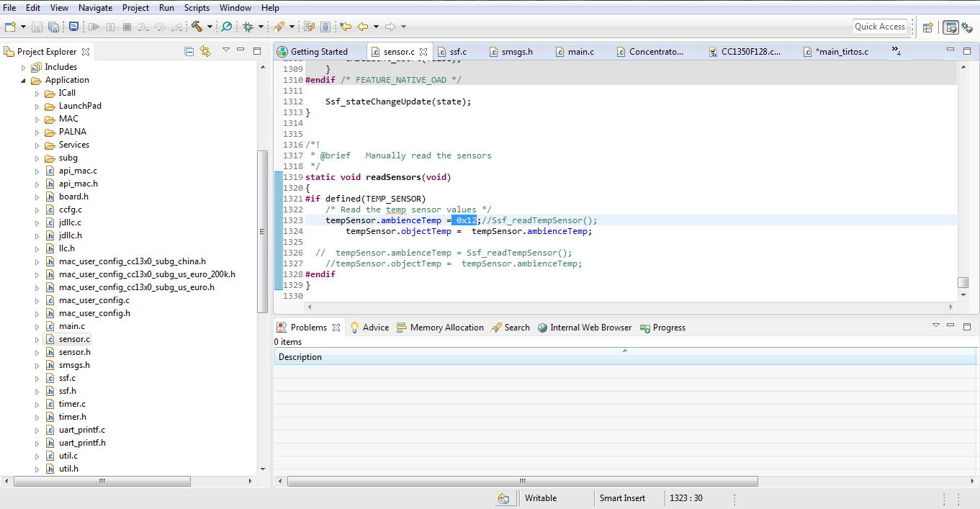Click Collapse All in Project Explorer
The width and height of the screenshot is (980, 509).
point(189,51)
